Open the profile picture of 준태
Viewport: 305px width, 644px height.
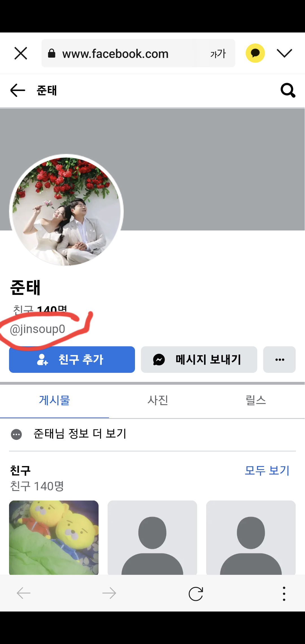[66, 210]
